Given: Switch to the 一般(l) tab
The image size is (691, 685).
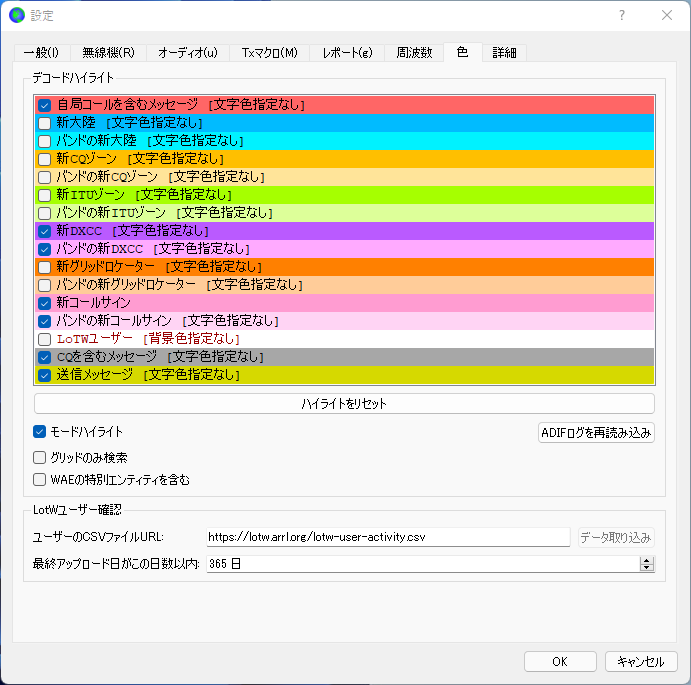Looking at the screenshot, I should [41, 53].
